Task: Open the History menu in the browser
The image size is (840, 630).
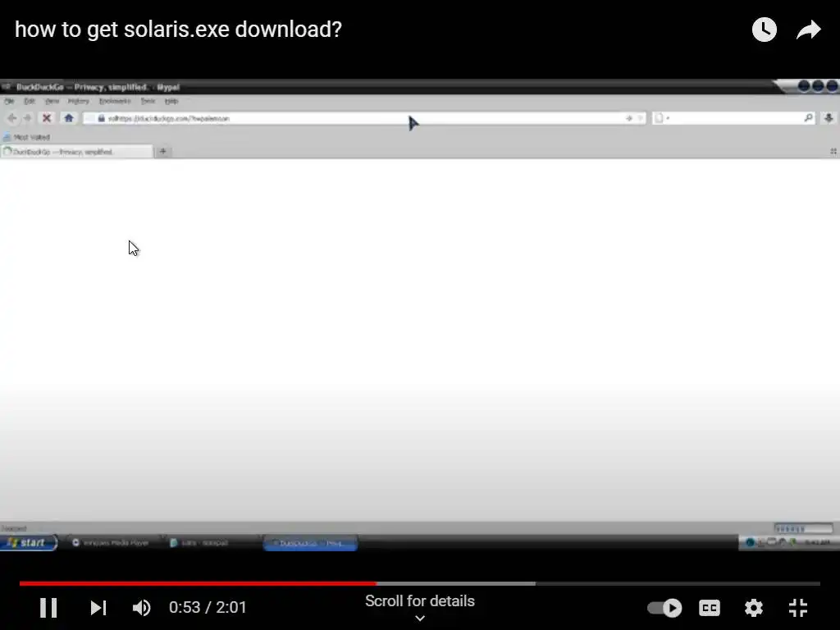Action: click(78, 101)
